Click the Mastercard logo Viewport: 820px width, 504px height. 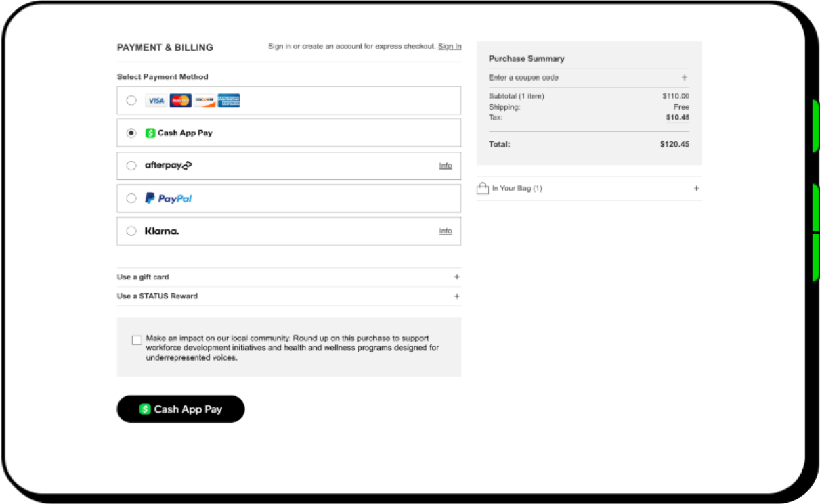(180, 101)
